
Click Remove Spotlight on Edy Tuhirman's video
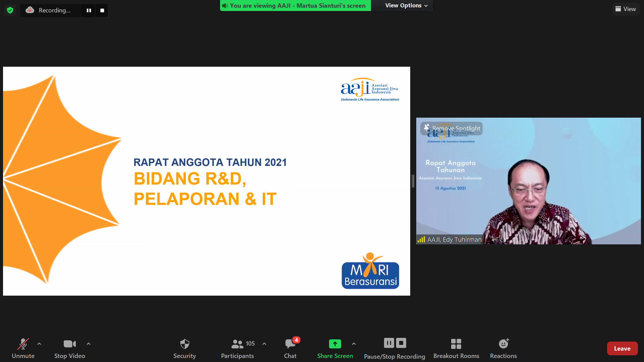pyautogui.click(x=451, y=128)
